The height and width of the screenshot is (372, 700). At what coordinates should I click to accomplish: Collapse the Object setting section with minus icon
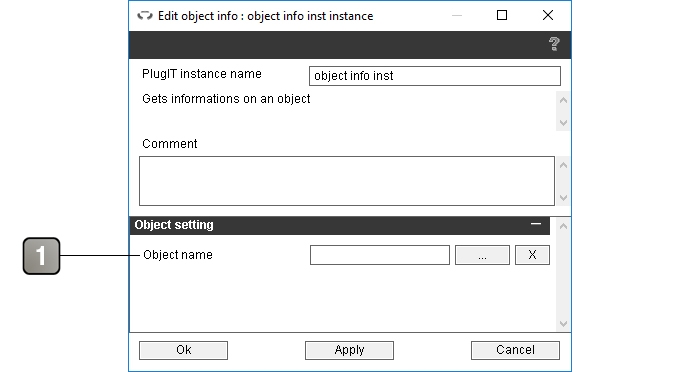coord(536,224)
